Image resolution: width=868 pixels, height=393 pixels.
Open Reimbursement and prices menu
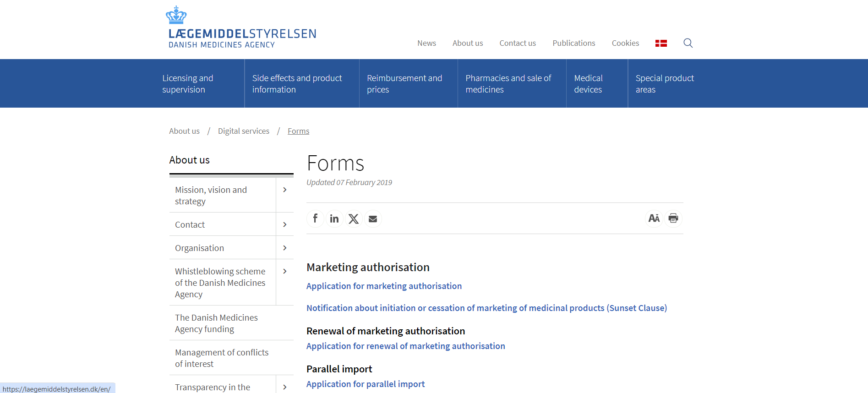pyautogui.click(x=404, y=84)
